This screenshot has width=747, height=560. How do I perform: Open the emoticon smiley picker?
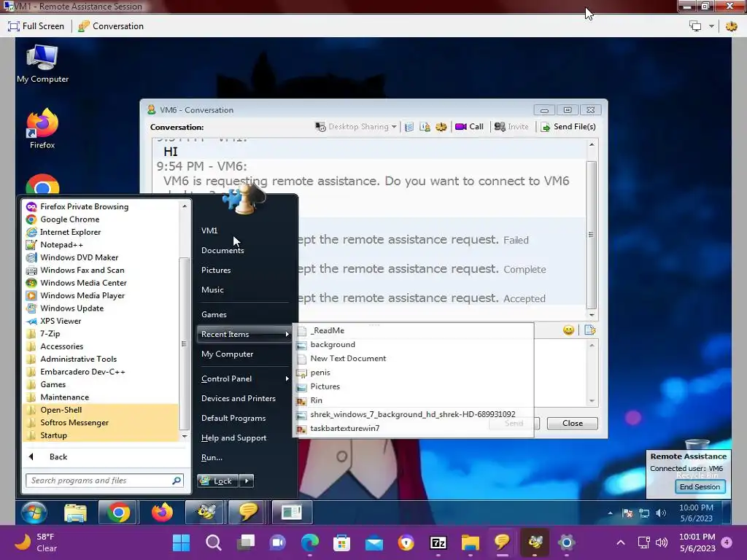click(568, 330)
